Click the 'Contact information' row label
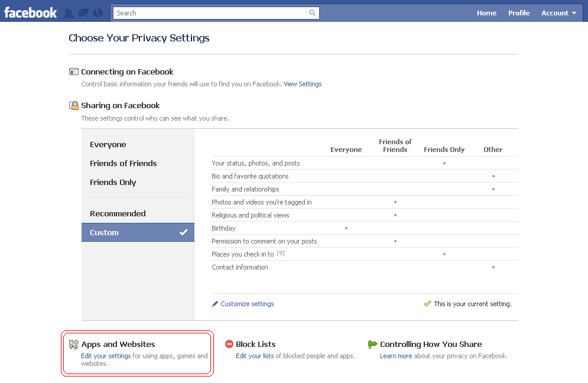The width and height of the screenshot is (588, 383). [x=239, y=267]
